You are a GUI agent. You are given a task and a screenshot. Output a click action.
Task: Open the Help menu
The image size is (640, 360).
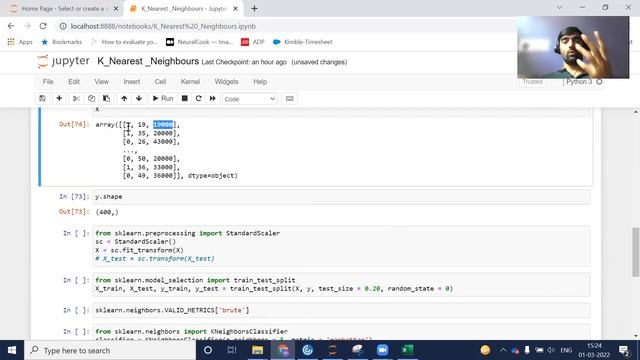tap(260, 82)
